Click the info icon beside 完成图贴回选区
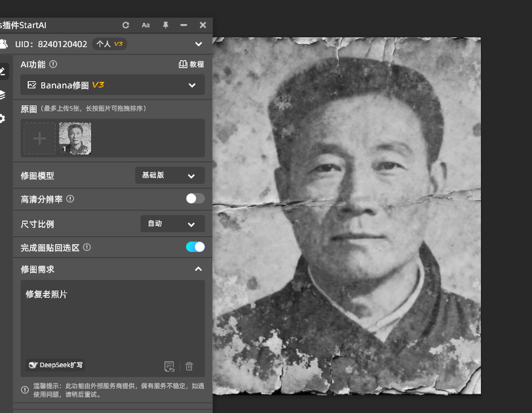This screenshot has height=413, width=532. [x=86, y=247]
